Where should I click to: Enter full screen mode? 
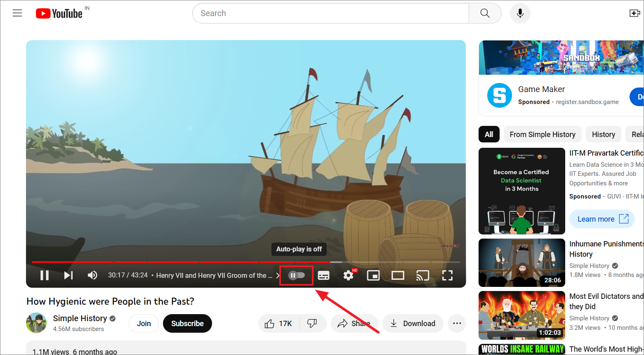point(448,275)
